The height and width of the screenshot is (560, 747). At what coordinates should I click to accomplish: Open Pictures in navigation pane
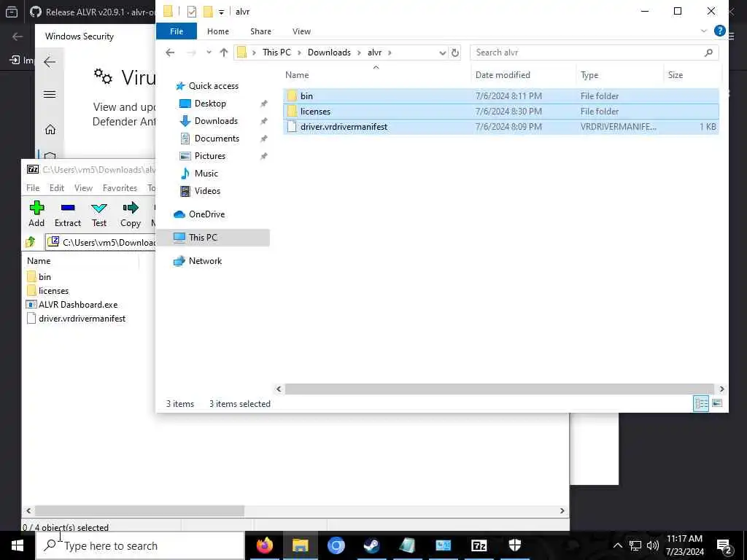point(209,156)
